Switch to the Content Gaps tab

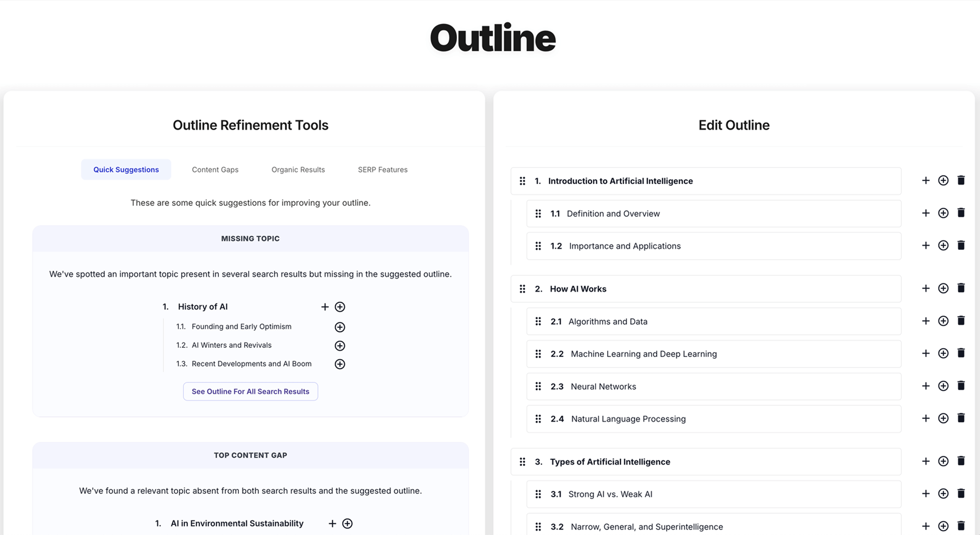(215, 170)
